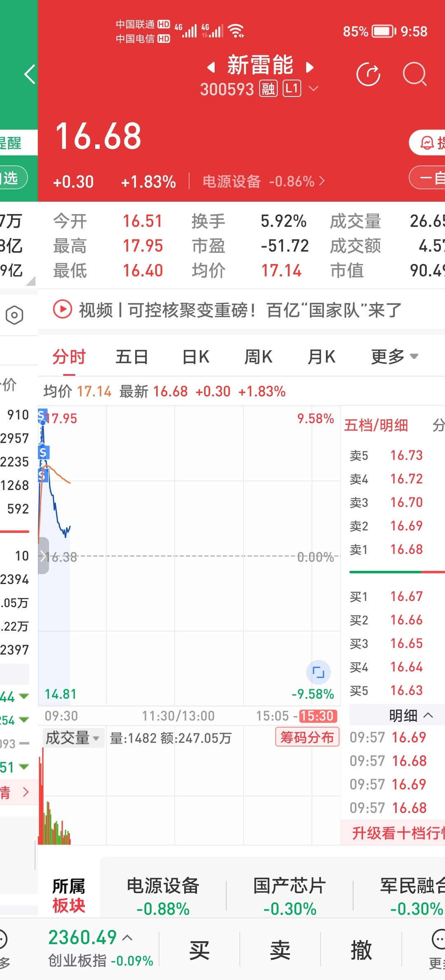Tap the 卖 sell button
The width and height of the screenshot is (445, 980).
(x=280, y=950)
